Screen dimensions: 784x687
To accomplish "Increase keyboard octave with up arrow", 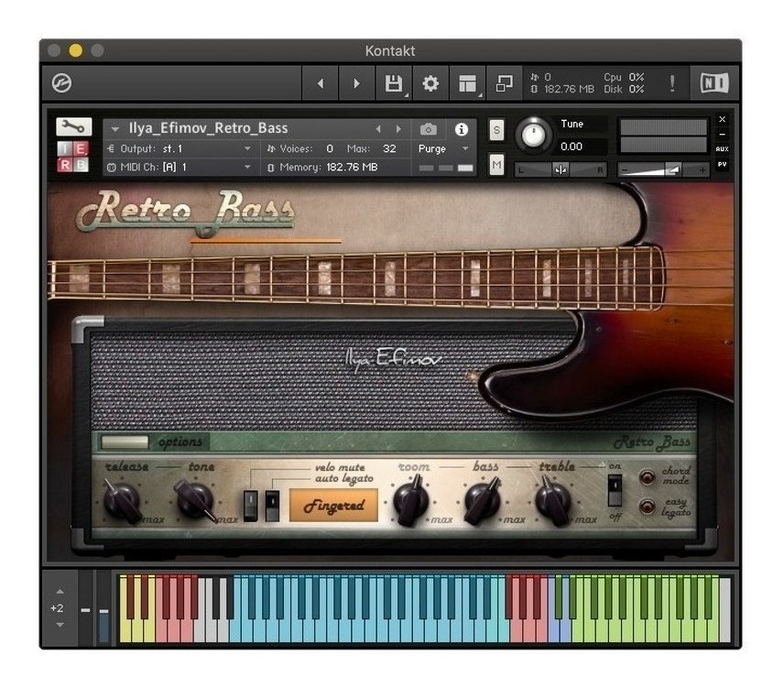I will point(60,592).
